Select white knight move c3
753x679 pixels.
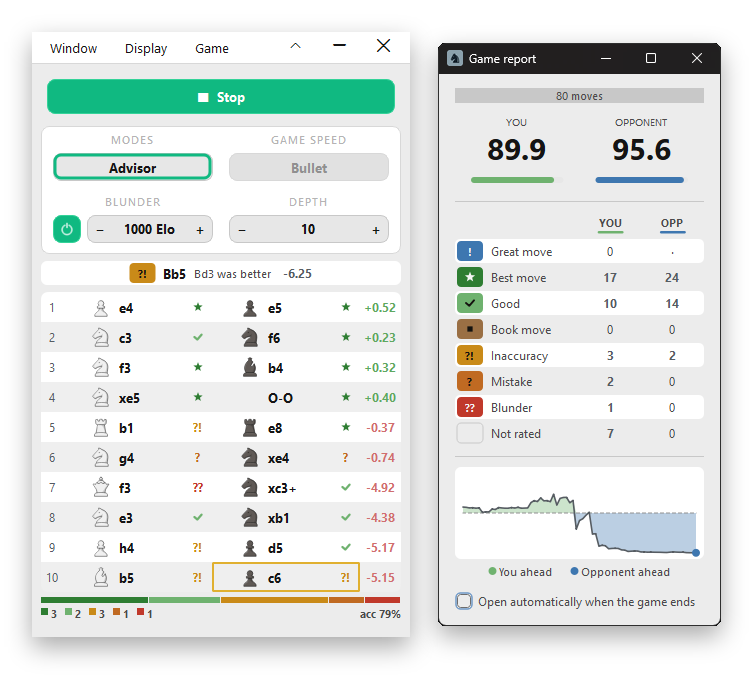click(125, 338)
